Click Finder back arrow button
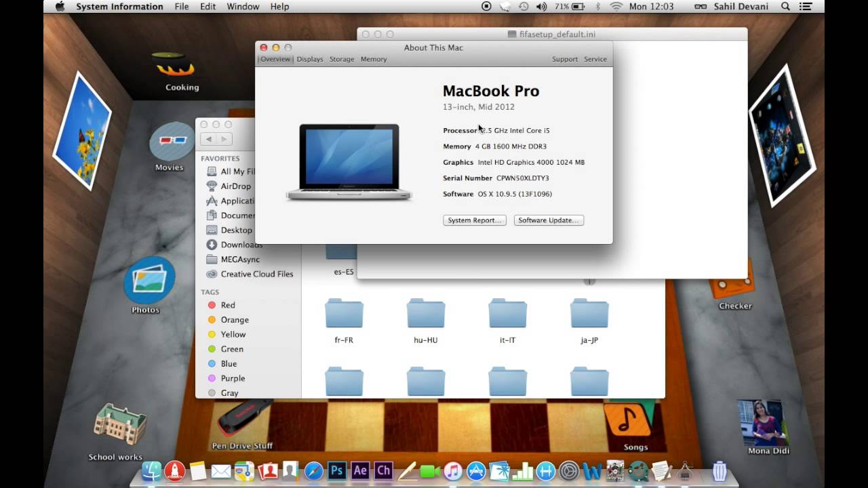Image resolution: width=868 pixels, height=488 pixels. click(x=209, y=139)
